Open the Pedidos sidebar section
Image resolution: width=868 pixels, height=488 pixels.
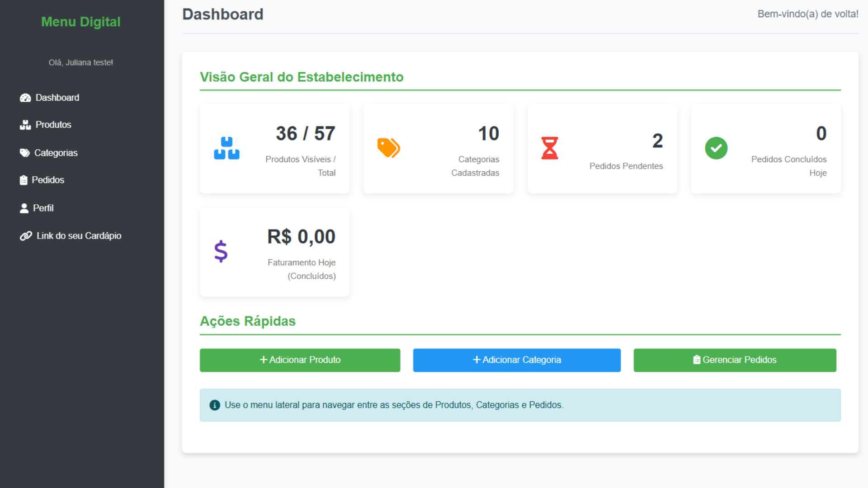[47, 180]
